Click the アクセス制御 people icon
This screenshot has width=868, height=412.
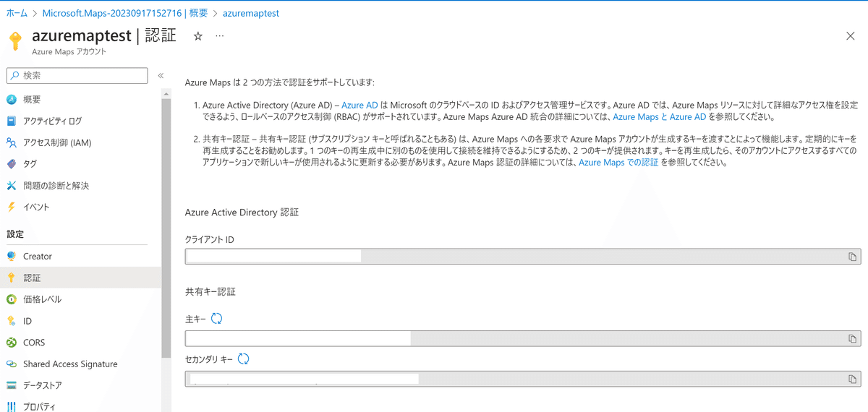coord(11,142)
